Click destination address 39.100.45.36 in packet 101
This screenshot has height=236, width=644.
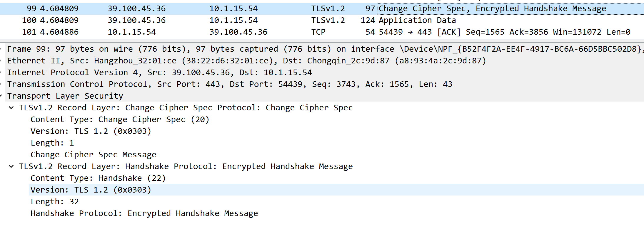click(238, 32)
